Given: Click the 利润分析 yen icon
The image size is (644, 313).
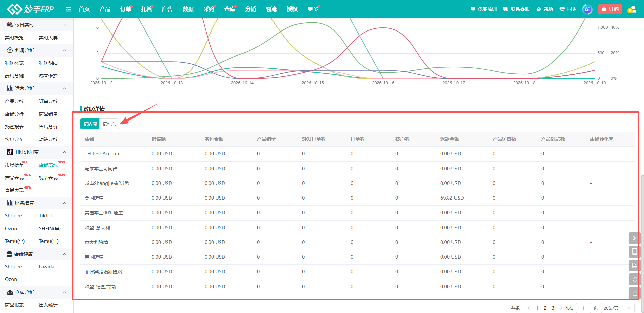Looking at the screenshot, I should 10,50.
